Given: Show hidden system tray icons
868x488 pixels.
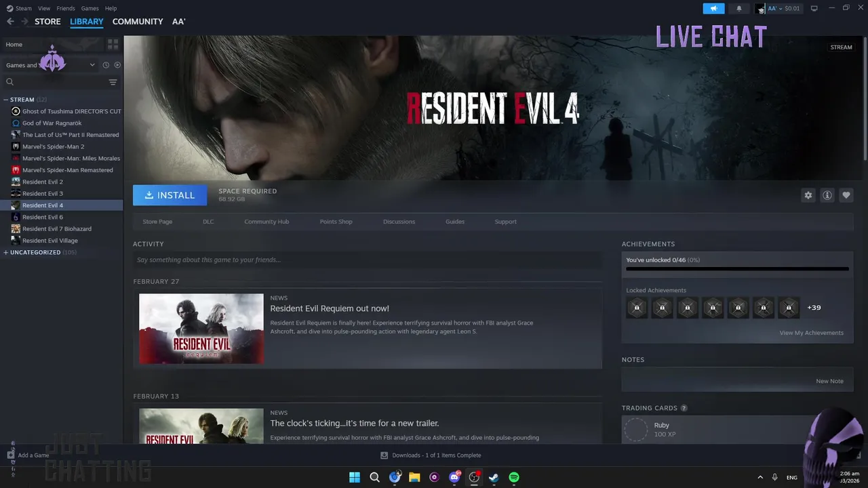Looking at the screenshot, I should coord(760,477).
